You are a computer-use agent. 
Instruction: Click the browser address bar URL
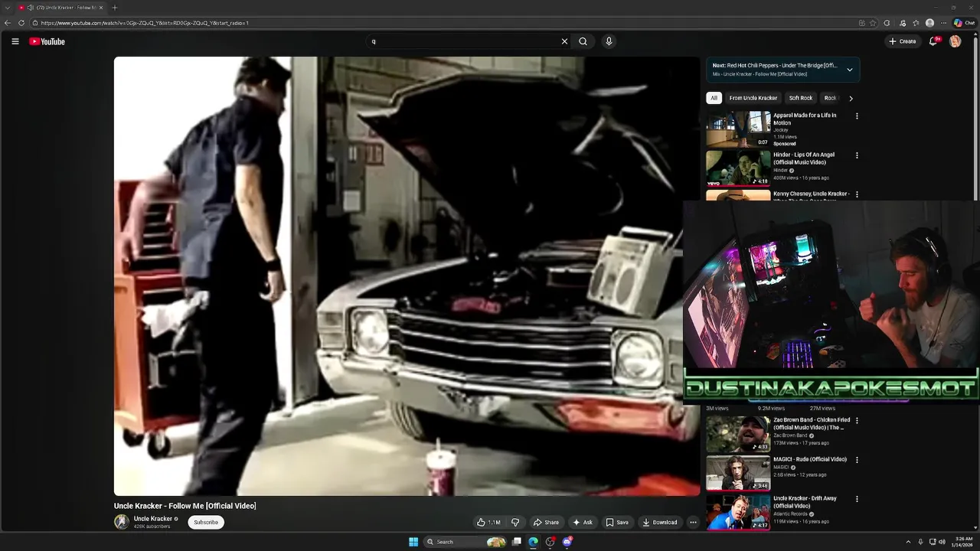145,23
